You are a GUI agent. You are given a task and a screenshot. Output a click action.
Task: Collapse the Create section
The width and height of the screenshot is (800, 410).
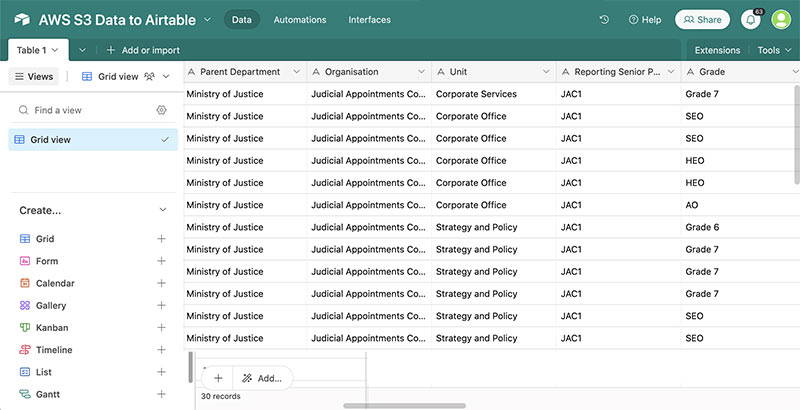pos(163,210)
